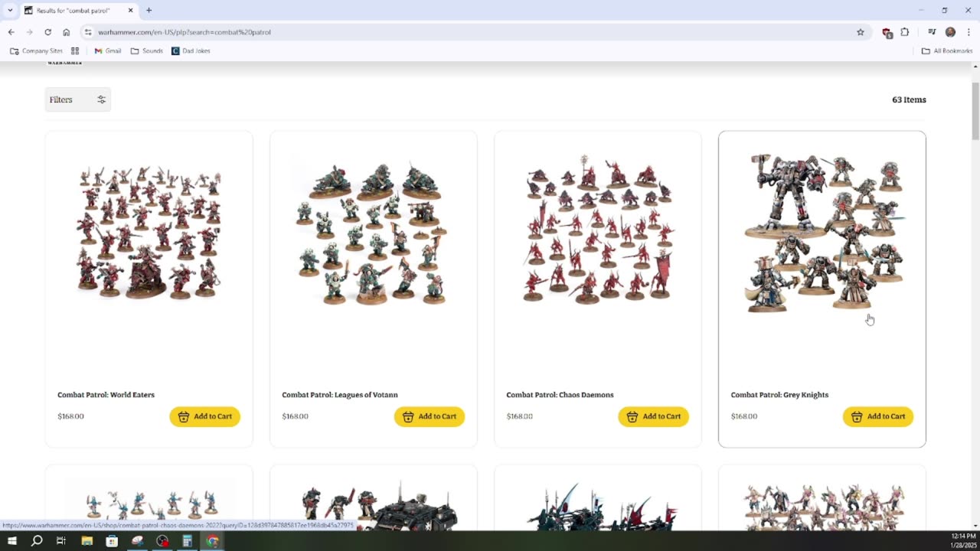The image size is (980, 551).
Task: Open the Sounds bookmark folder
Action: [x=146, y=51]
